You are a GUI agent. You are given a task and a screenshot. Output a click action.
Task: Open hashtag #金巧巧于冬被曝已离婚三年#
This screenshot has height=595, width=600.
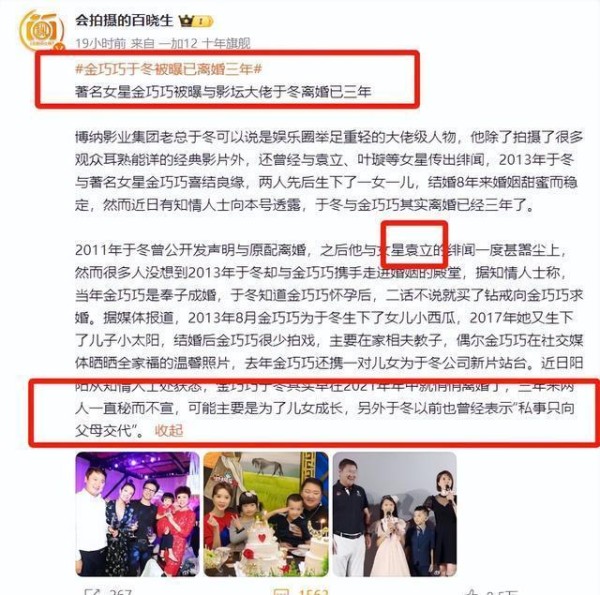click(x=169, y=69)
